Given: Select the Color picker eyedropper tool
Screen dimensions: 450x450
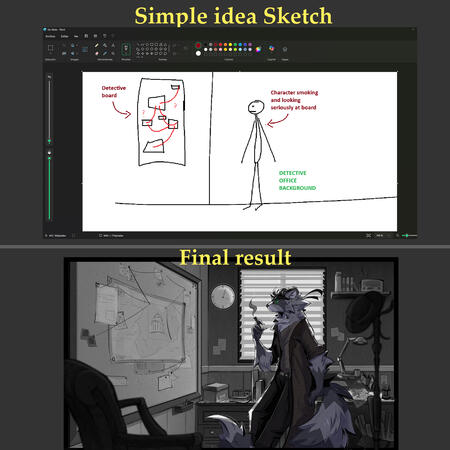Looking at the screenshot, I should [105, 53].
